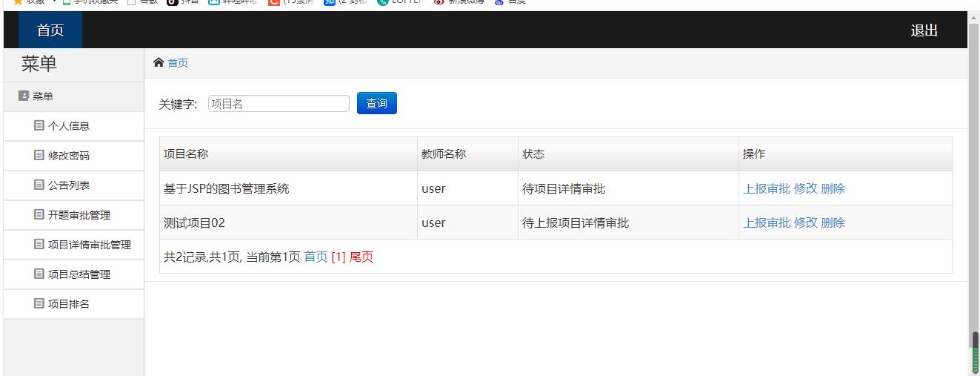Select the 基于JSP的图书管理系统 project name cell
This screenshot has width=980, height=376.
tap(289, 188)
